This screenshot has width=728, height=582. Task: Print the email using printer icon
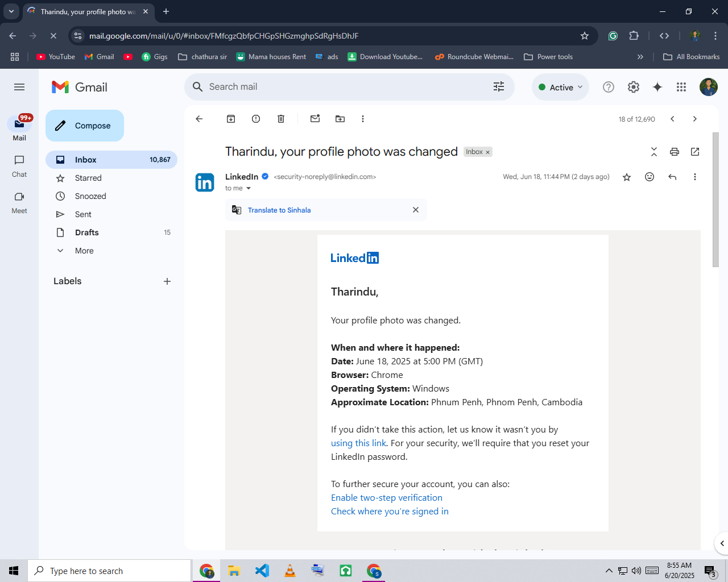675,152
